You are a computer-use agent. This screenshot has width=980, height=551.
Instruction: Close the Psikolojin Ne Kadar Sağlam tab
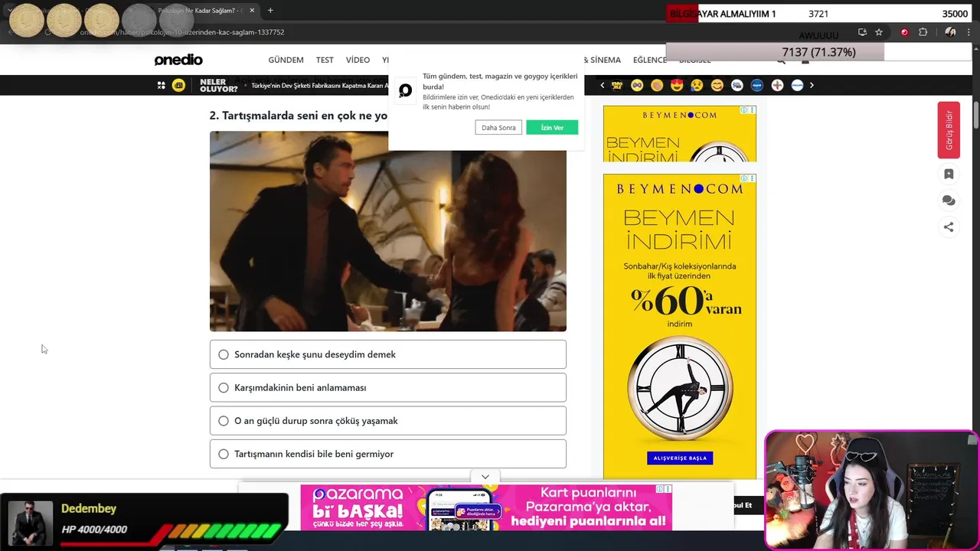point(252,11)
